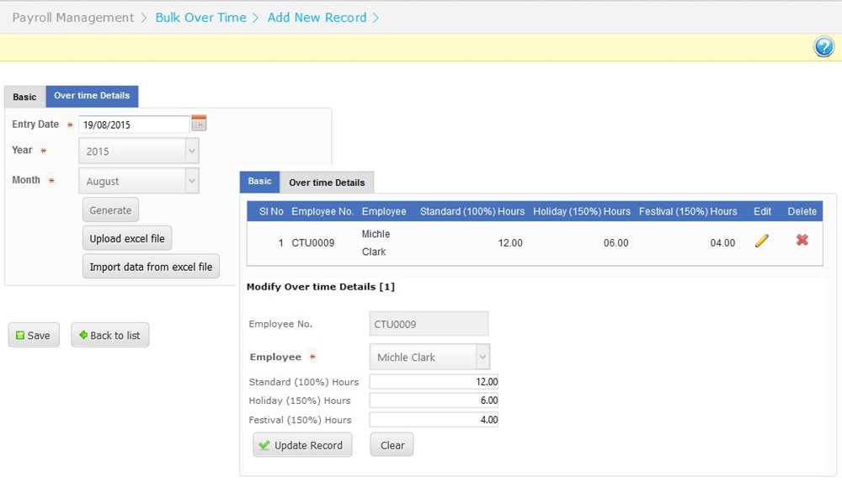Open the Employee Michle Clark dropdown
The image size is (842, 504).
click(482, 357)
